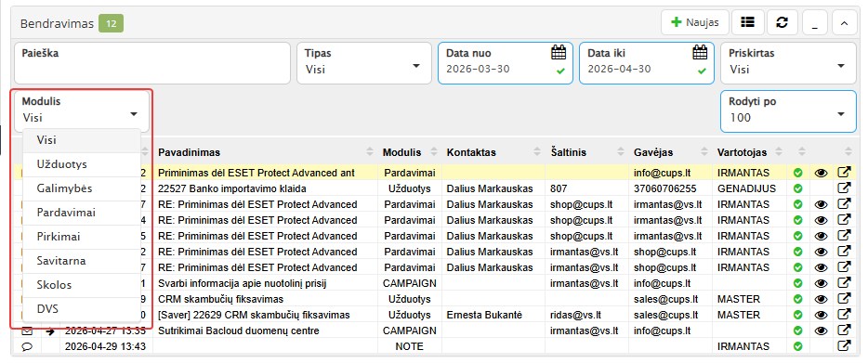Select DVS in the Modulis list
This screenshot has height=363, width=868.
82,309
